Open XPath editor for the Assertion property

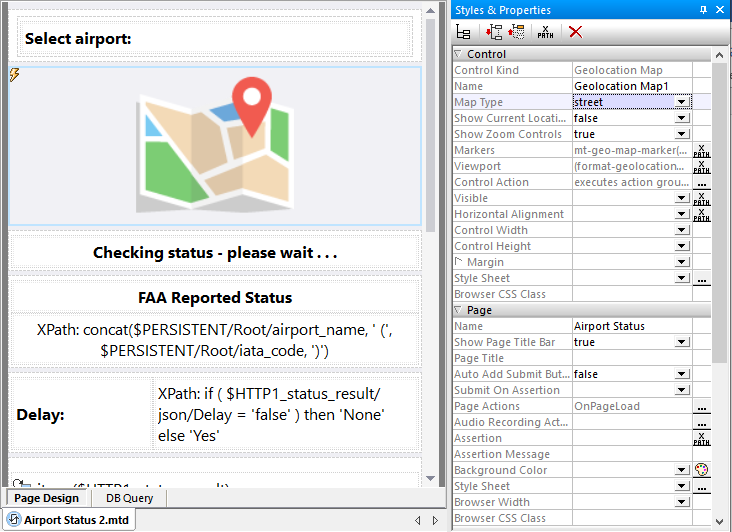701,438
